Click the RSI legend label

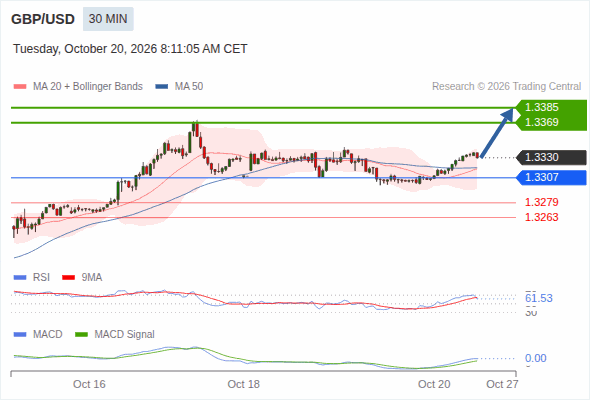tap(41, 278)
